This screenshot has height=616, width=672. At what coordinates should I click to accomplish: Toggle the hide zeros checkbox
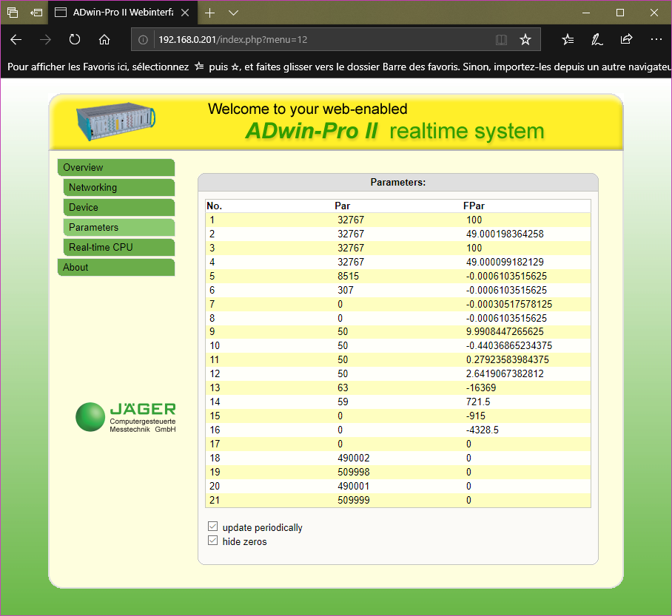coord(212,541)
